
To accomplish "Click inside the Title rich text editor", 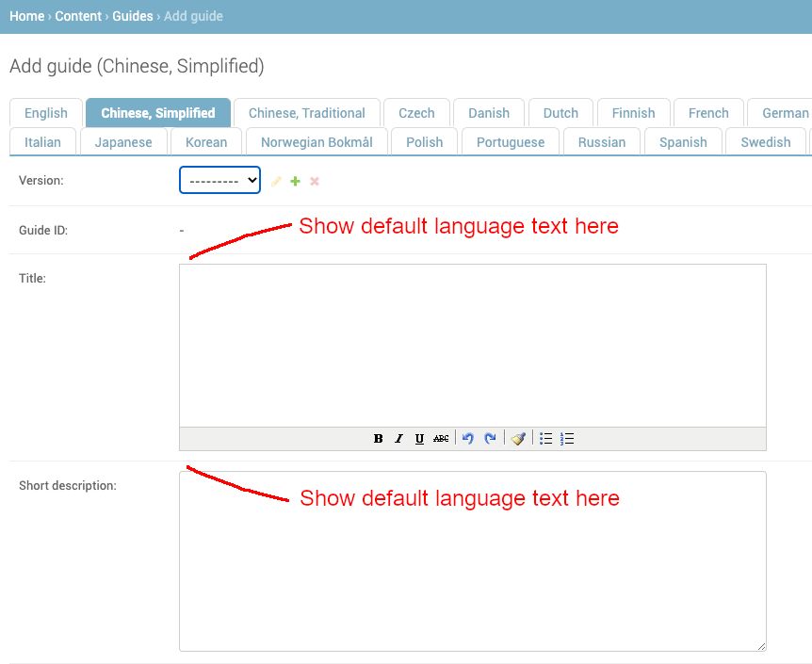I will pyautogui.click(x=472, y=346).
